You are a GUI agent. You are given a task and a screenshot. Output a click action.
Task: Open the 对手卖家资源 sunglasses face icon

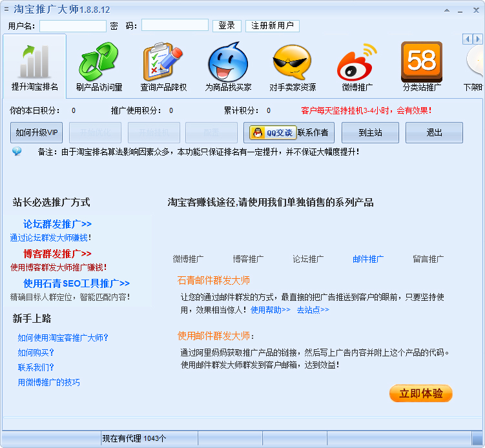tap(293, 62)
